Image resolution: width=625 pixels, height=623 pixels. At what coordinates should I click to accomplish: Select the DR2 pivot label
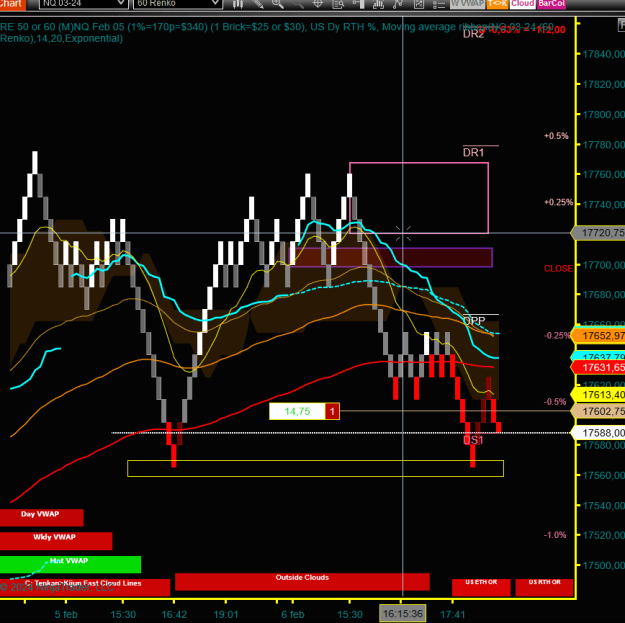474,34
